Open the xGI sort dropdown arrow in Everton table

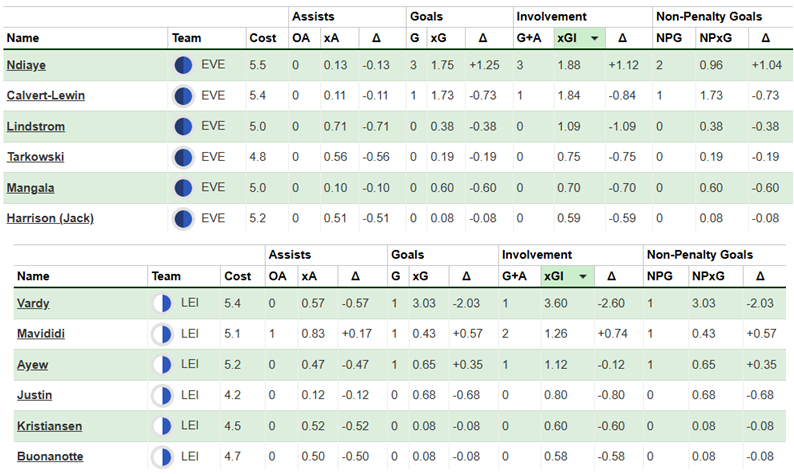(x=596, y=38)
